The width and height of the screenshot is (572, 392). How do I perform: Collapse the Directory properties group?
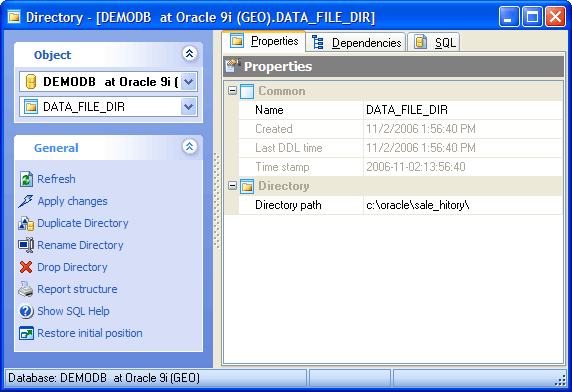(x=232, y=186)
